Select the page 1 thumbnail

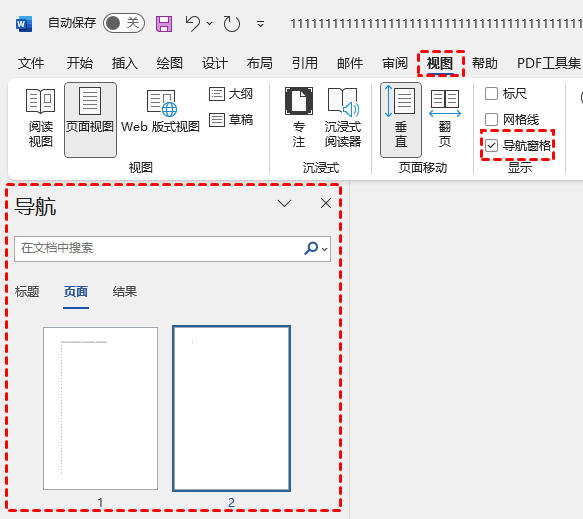click(x=100, y=408)
